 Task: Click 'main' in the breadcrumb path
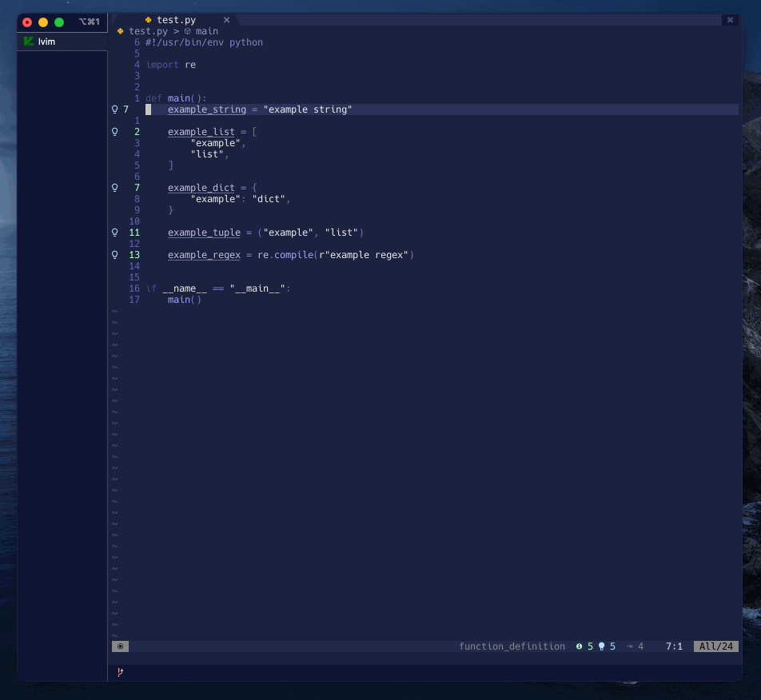click(x=207, y=31)
